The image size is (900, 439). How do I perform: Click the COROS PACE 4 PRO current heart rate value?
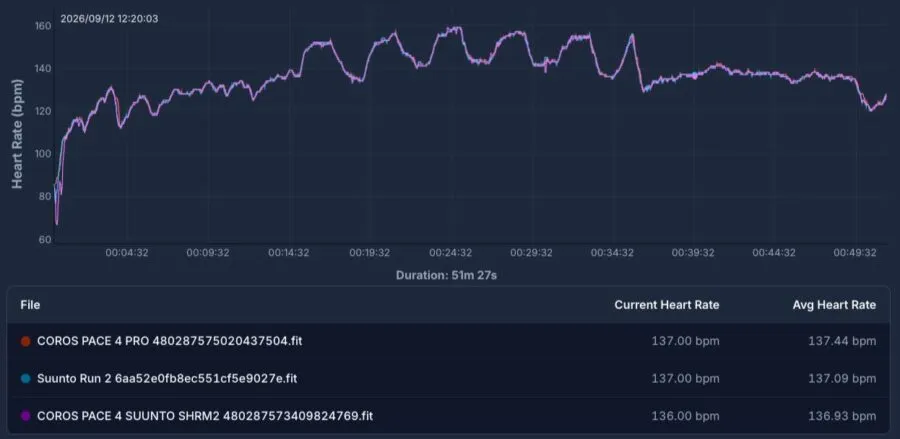(685, 341)
